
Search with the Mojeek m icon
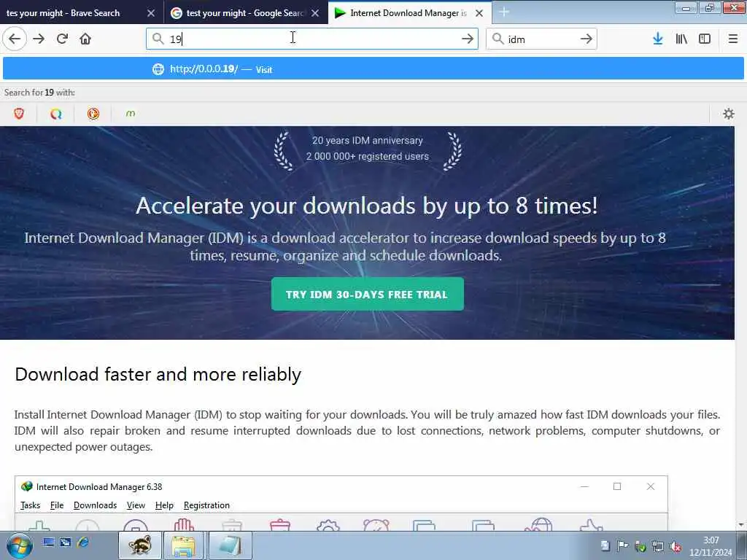click(130, 113)
